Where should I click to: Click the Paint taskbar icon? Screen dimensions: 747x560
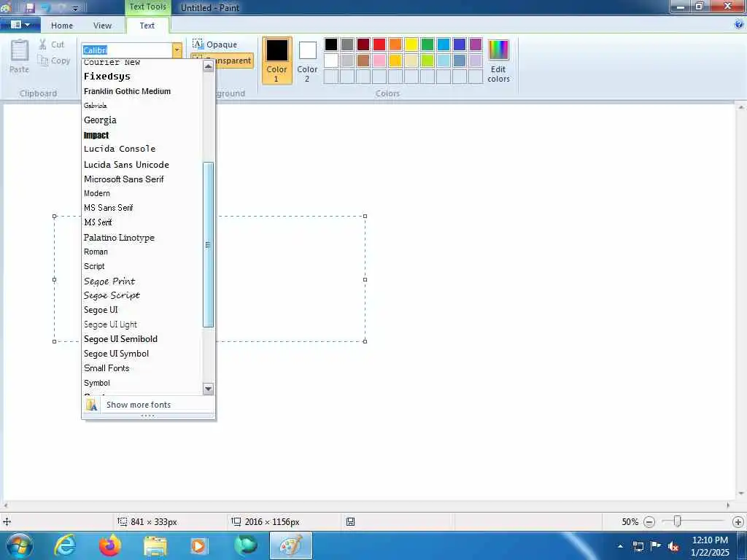coord(291,545)
